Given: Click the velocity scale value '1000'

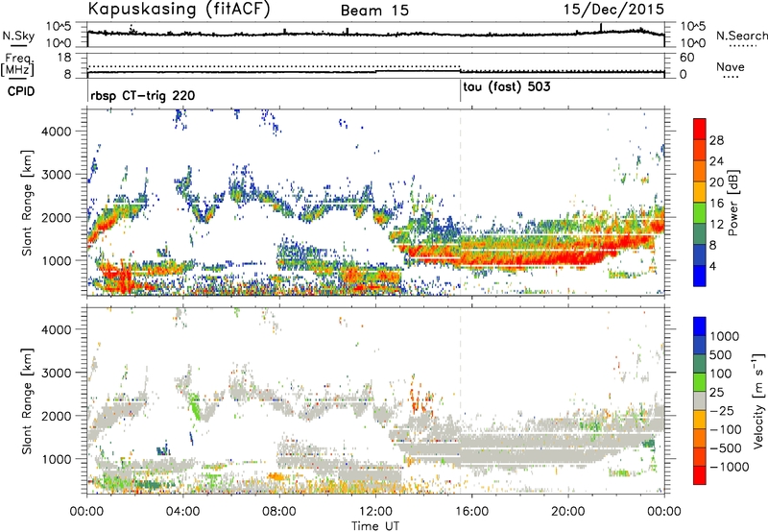Looking at the screenshot, I should tap(725, 336).
